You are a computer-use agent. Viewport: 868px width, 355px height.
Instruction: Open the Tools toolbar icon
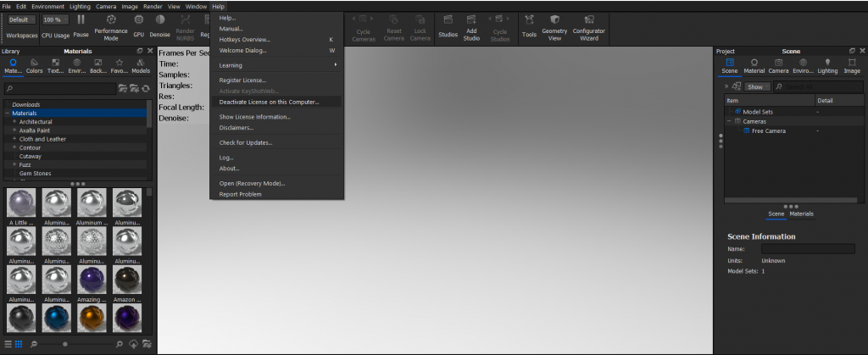click(x=529, y=25)
